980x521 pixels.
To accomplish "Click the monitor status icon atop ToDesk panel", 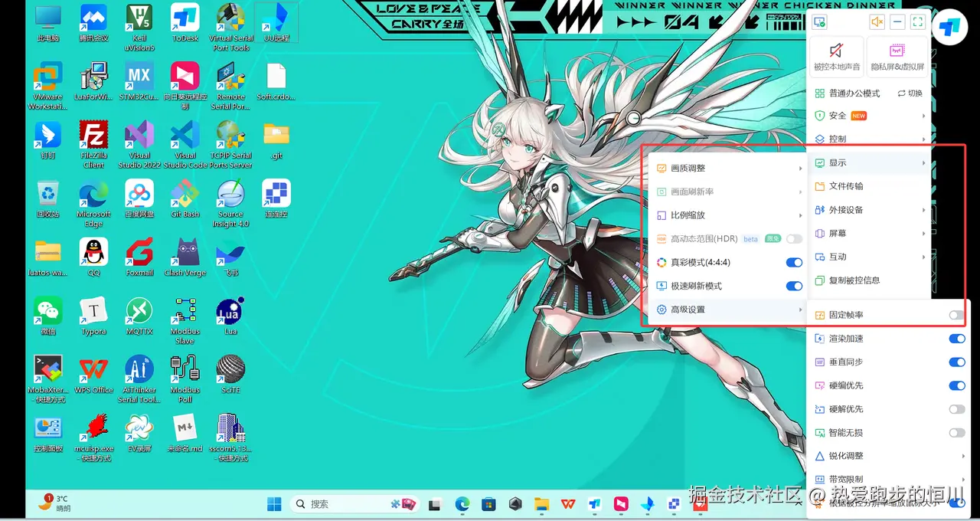I will click(820, 22).
